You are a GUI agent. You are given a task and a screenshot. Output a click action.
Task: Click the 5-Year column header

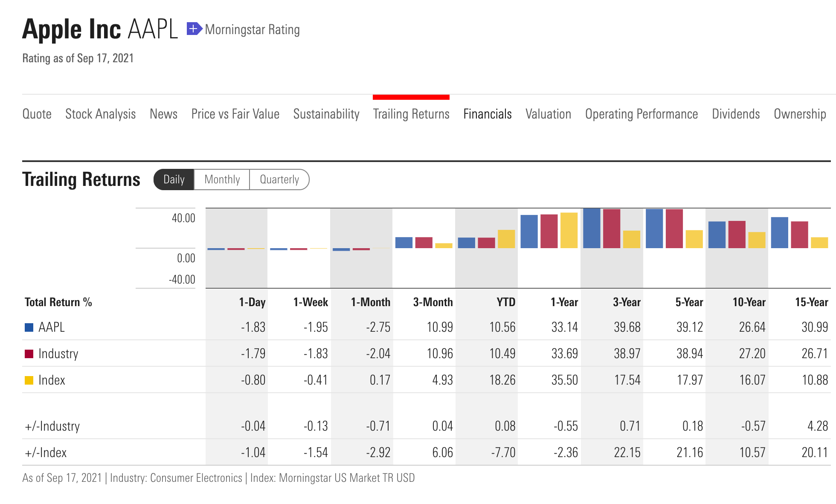pos(689,302)
